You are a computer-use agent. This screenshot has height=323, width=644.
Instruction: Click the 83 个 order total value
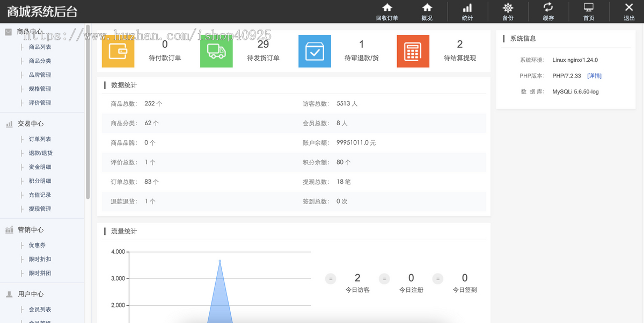152,182
